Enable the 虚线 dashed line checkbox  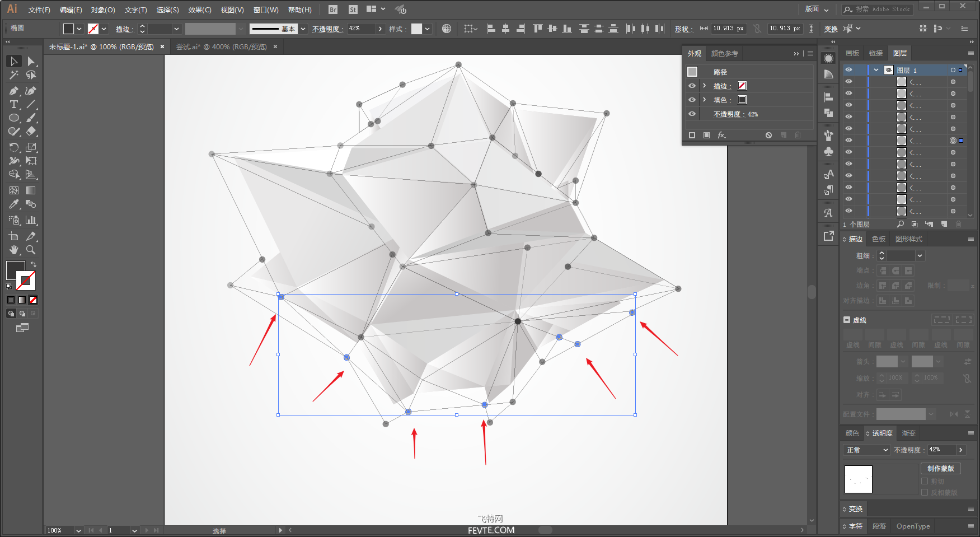847,320
